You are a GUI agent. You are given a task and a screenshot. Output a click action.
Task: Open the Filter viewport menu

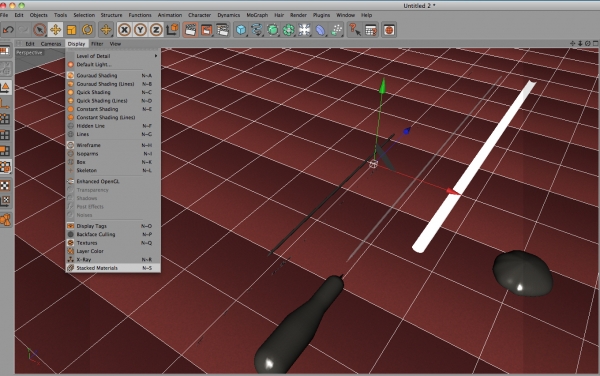97,44
